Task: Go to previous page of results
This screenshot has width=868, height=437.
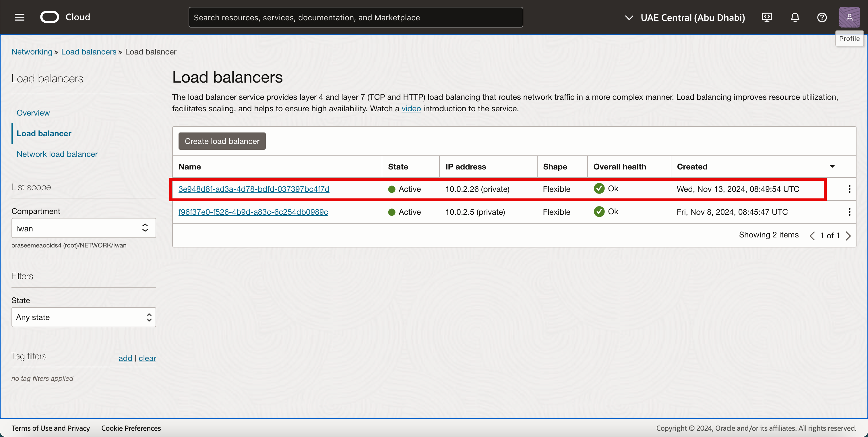Action: point(812,236)
